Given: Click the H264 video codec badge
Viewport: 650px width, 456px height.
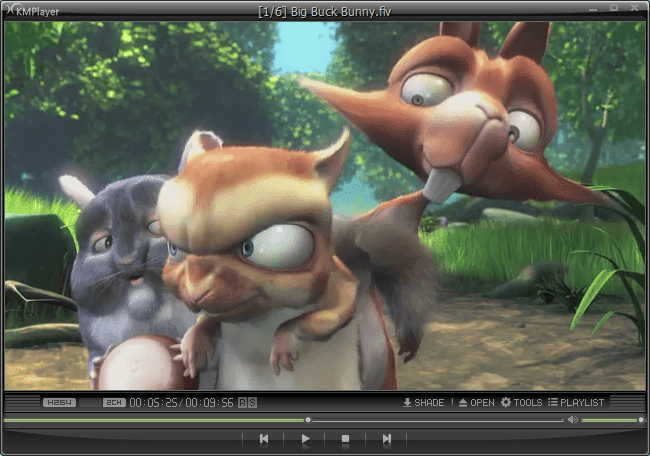Looking at the screenshot, I should tap(59, 403).
